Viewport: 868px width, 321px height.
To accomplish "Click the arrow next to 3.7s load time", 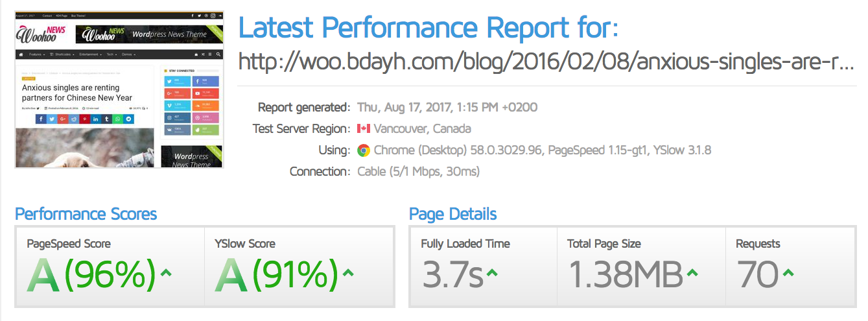I will click(x=492, y=272).
